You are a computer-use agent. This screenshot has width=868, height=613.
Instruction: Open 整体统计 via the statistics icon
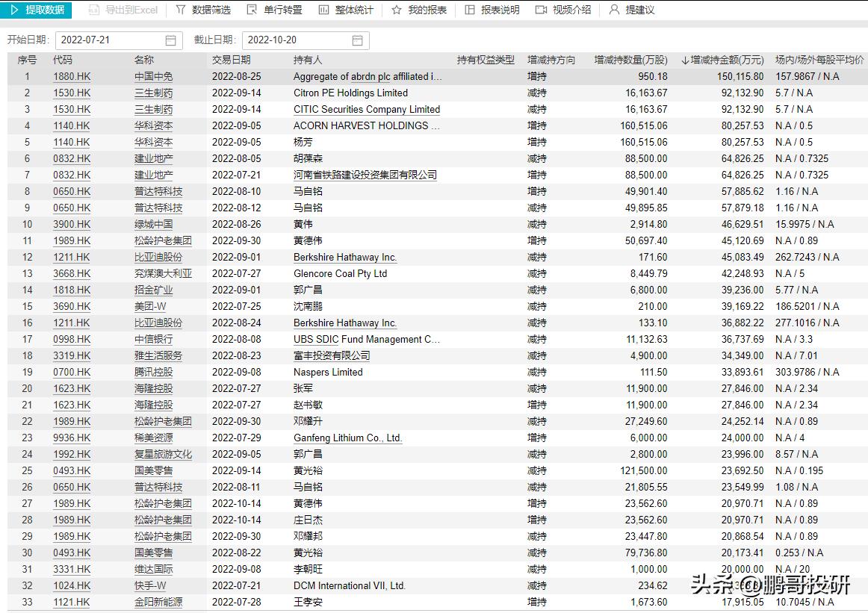pyautogui.click(x=324, y=11)
